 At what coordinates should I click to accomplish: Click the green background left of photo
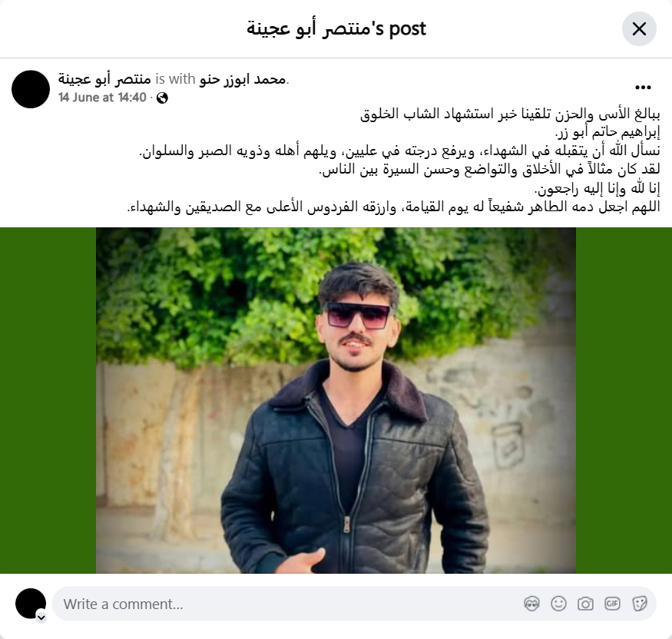[48, 400]
